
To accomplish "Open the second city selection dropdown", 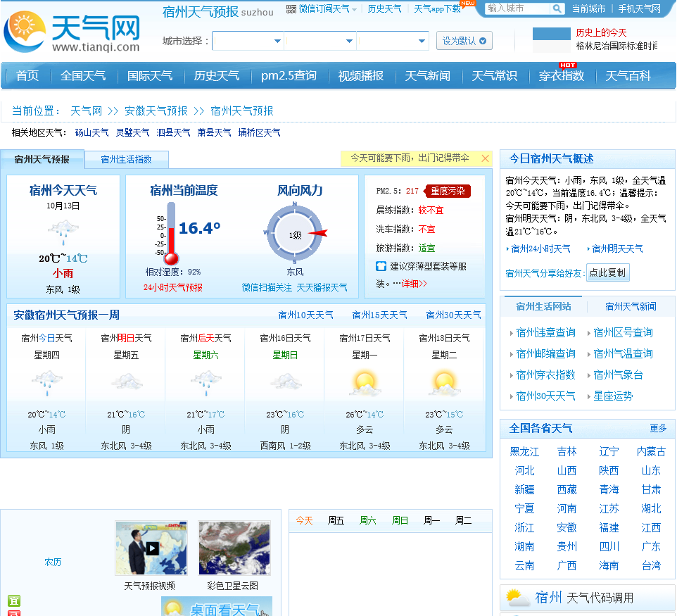I will pyautogui.click(x=320, y=41).
